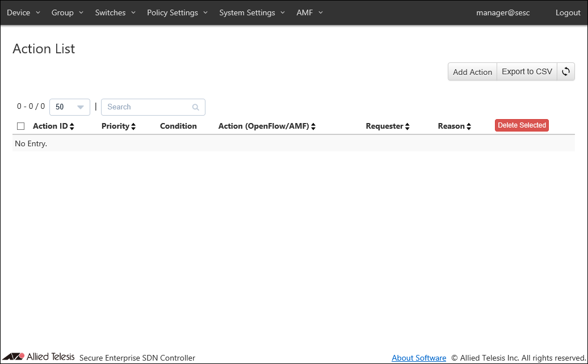588x364 pixels.
Task: Click the Add Action button
Action: (472, 72)
